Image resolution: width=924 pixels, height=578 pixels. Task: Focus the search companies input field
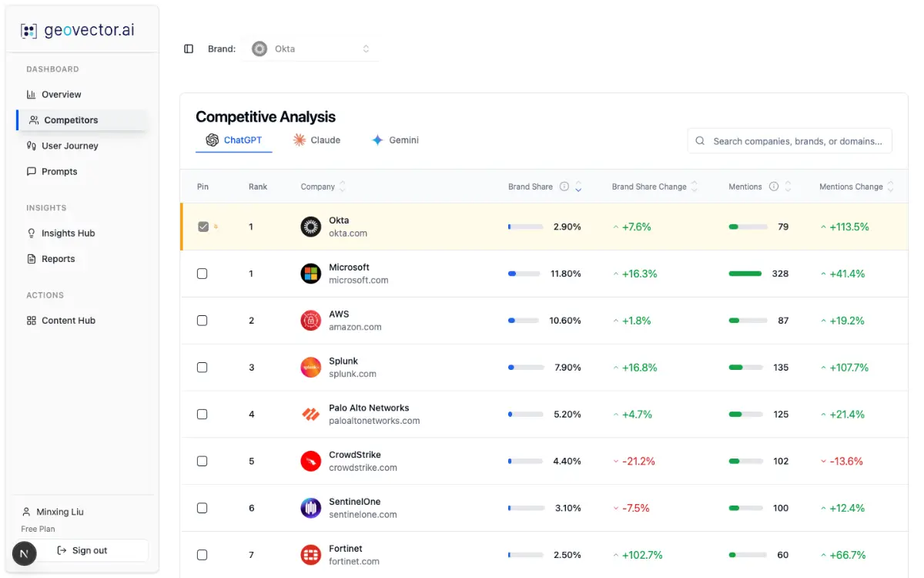point(790,141)
